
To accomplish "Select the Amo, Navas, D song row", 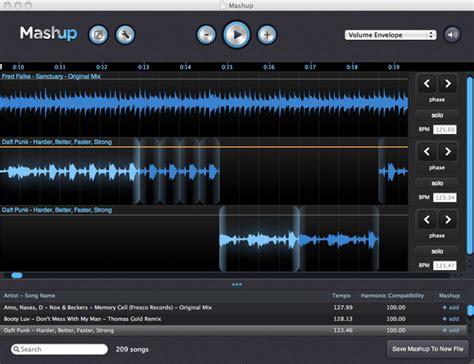I will coord(233,307).
